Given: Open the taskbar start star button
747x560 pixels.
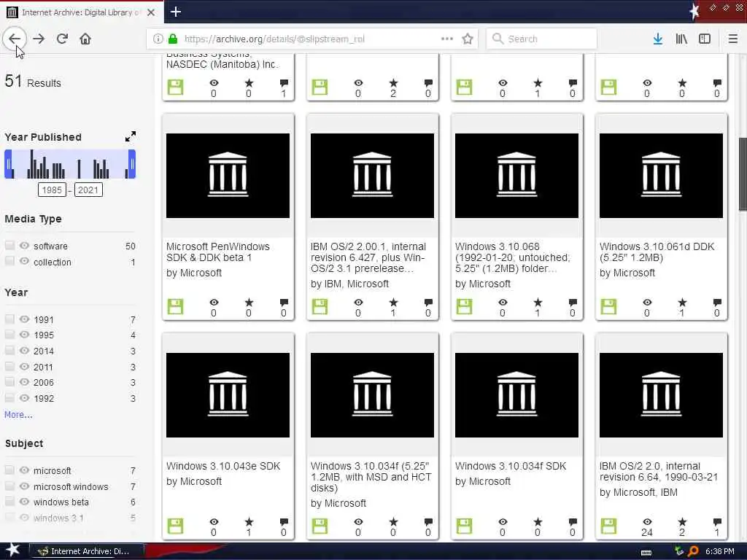Looking at the screenshot, I should (12, 550).
